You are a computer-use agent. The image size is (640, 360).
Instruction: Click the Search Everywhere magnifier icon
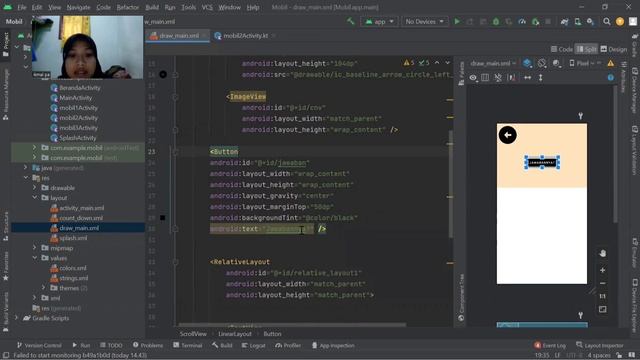tap(607, 22)
